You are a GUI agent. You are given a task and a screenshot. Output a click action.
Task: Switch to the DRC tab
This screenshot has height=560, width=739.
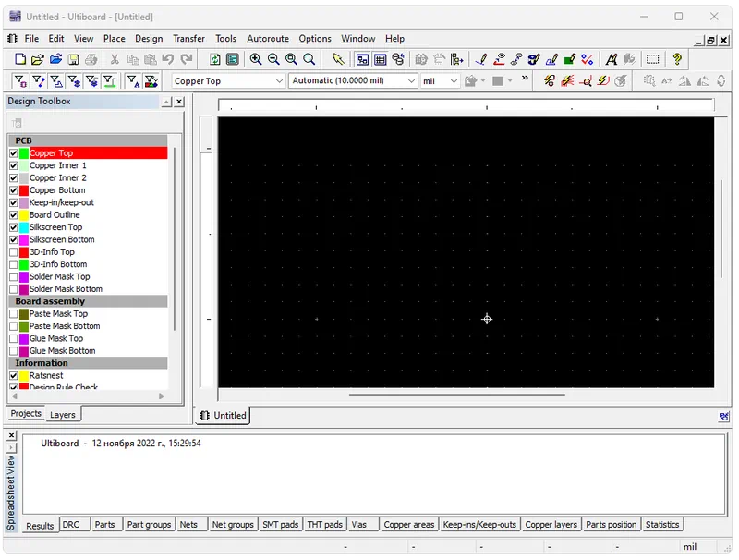[75, 525]
